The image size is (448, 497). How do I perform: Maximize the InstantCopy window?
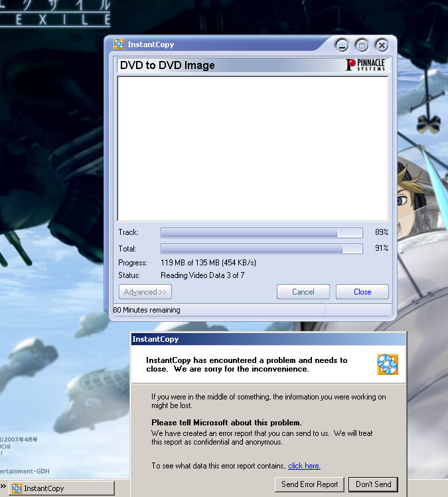click(362, 45)
